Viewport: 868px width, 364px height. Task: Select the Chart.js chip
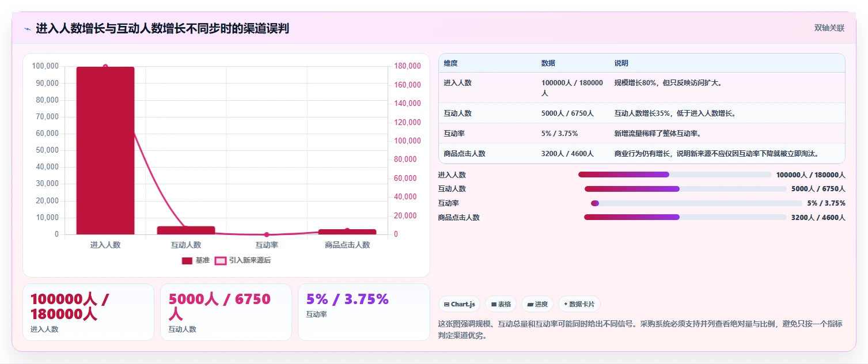460,304
